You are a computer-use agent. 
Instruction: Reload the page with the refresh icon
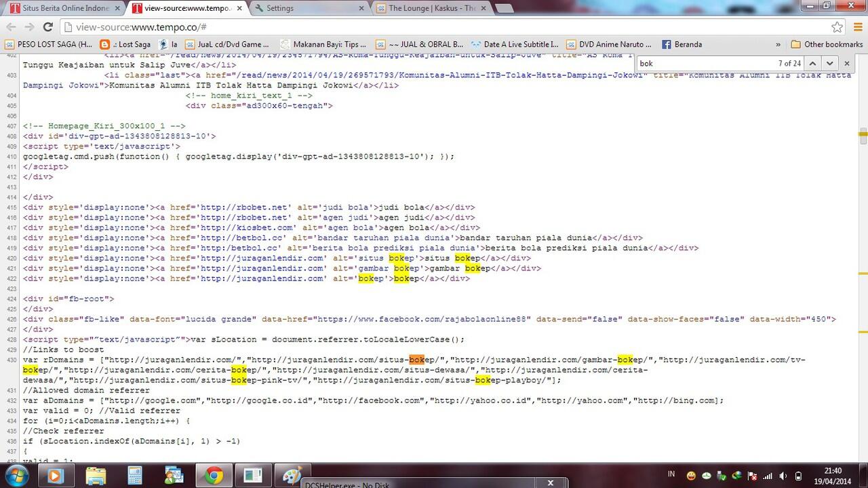click(x=47, y=27)
